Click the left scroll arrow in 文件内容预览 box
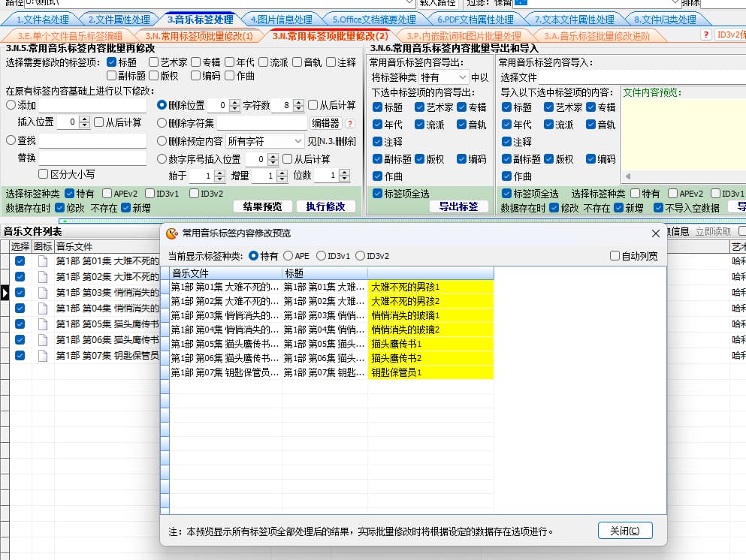 [627, 177]
